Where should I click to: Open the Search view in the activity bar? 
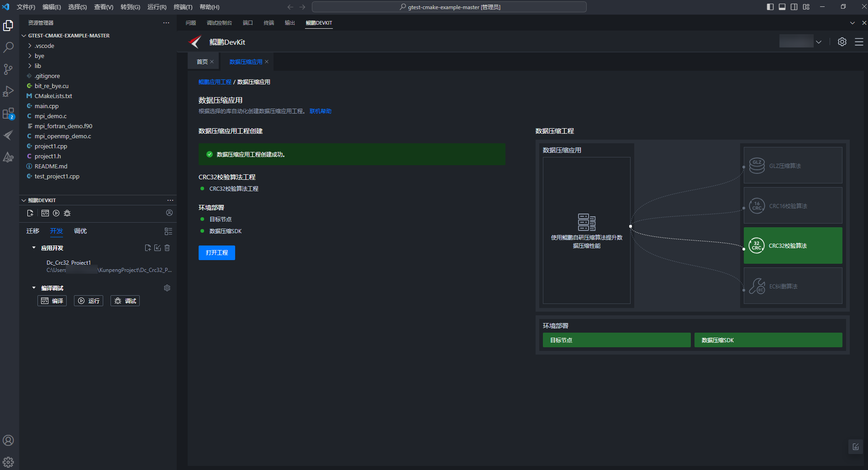click(x=8, y=47)
